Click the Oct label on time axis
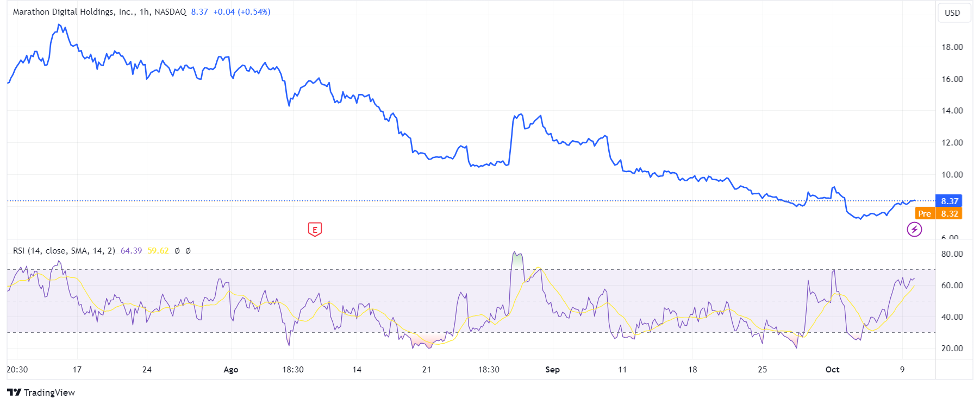 click(x=832, y=370)
